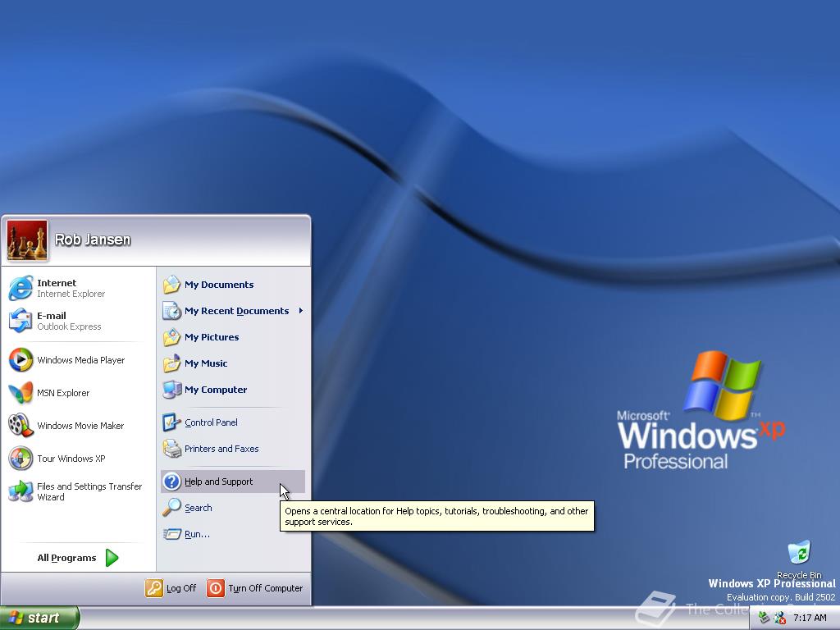Click the Rob Jansen user name

[x=93, y=240]
